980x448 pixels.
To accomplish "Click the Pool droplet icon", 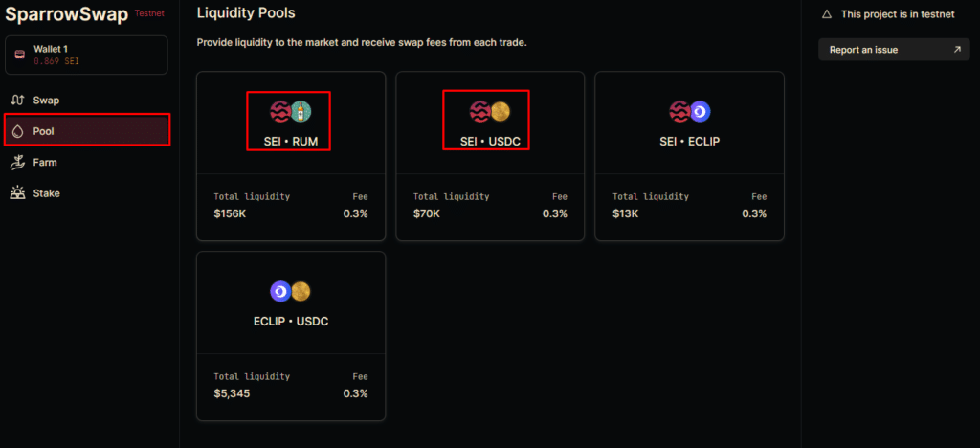I will pyautogui.click(x=17, y=131).
